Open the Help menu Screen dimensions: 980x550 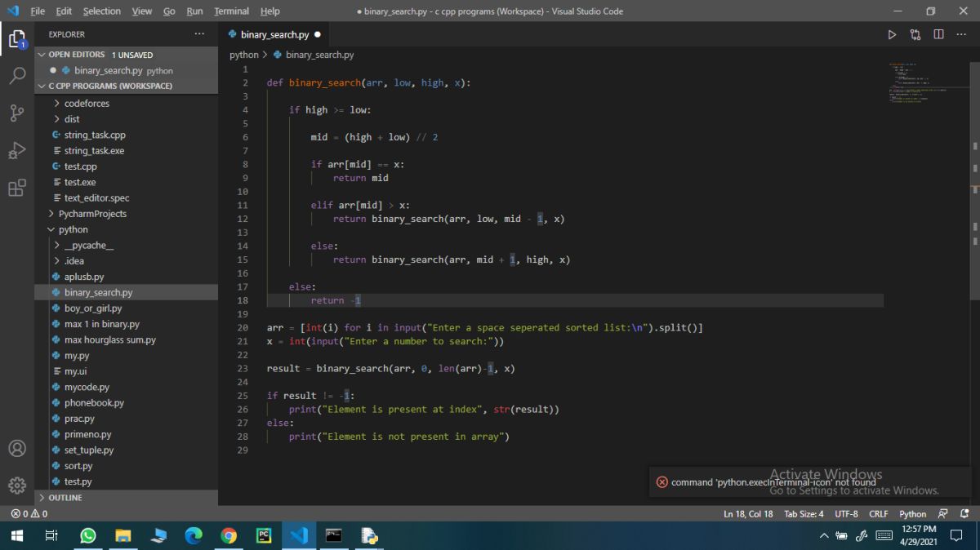pos(269,11)
